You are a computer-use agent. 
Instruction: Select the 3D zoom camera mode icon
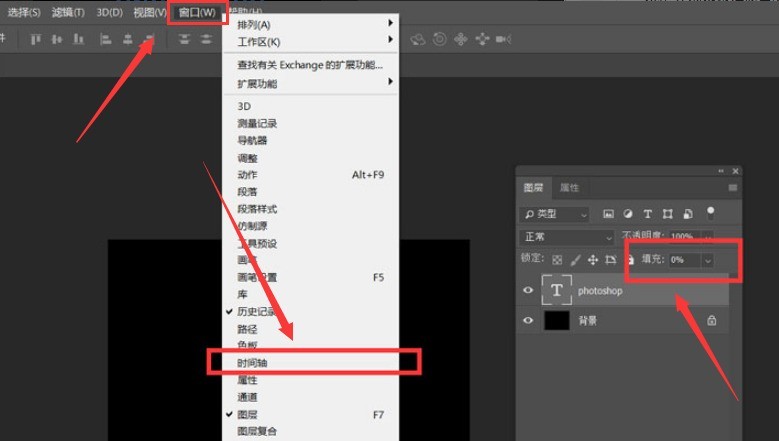click(x=503, y=39)
